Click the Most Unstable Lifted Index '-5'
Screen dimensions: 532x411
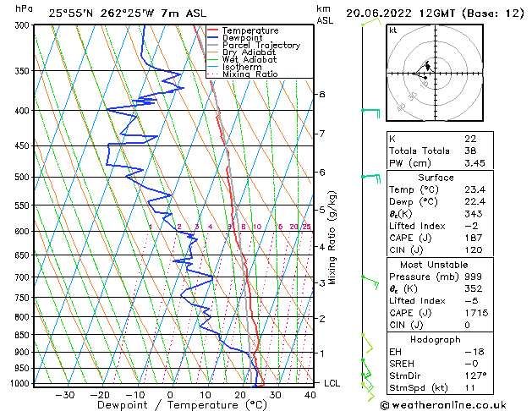click(x=471, y=301)
